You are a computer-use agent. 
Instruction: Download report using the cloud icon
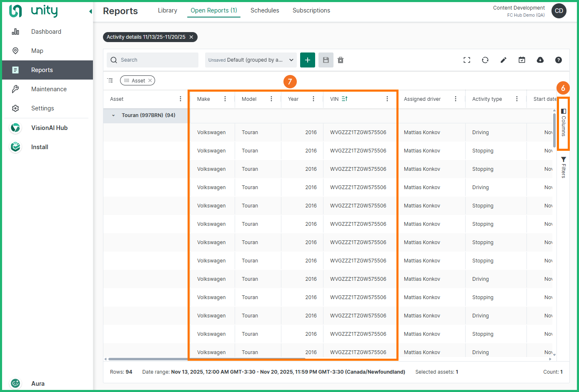pyautogui.click(x=540, y=60)
